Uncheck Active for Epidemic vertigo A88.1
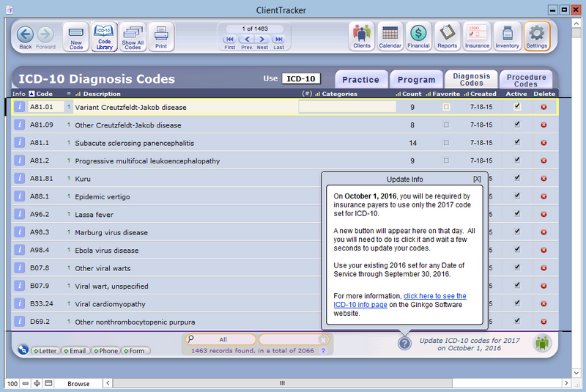Image resolution: width=586 pixels, height=392 pixels. pyautogui.click(x=517, y=196)
